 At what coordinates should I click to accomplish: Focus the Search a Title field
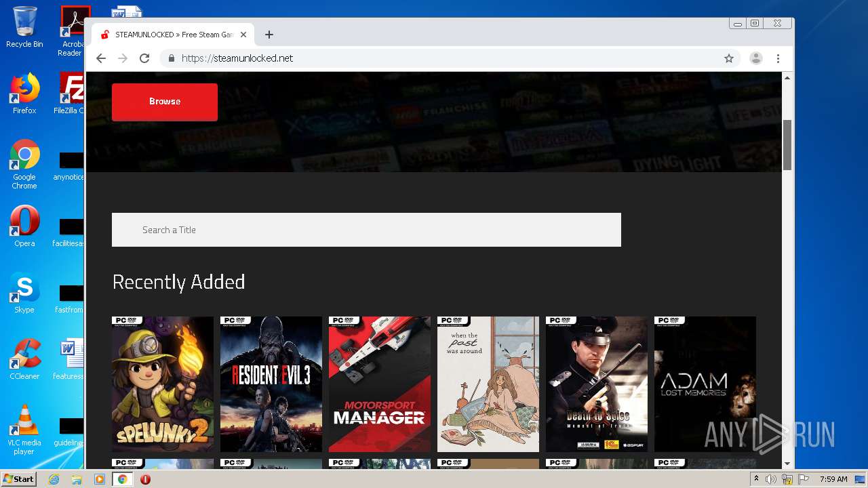click(366, 230)
